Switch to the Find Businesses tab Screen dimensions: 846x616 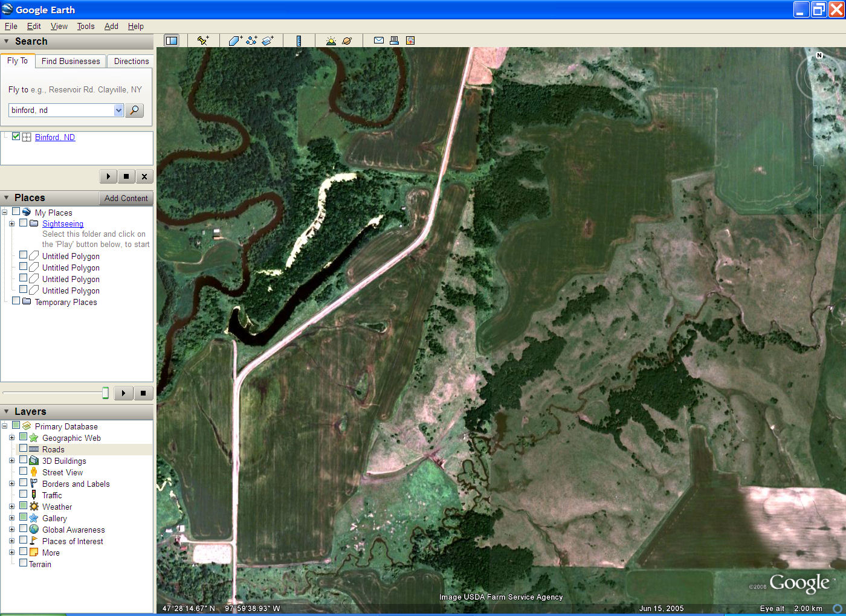71,61
